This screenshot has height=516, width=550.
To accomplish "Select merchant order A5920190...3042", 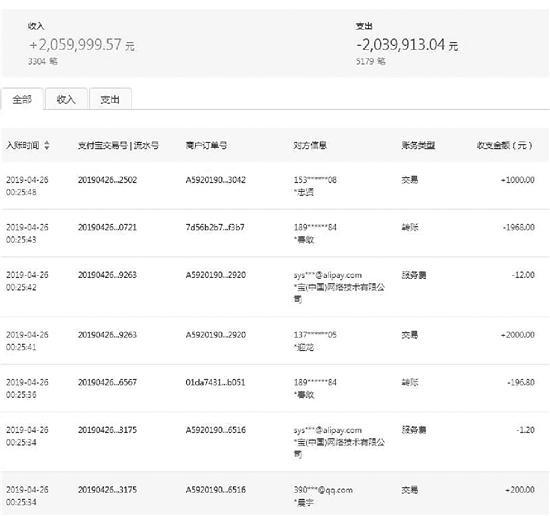I will (216, 180).
